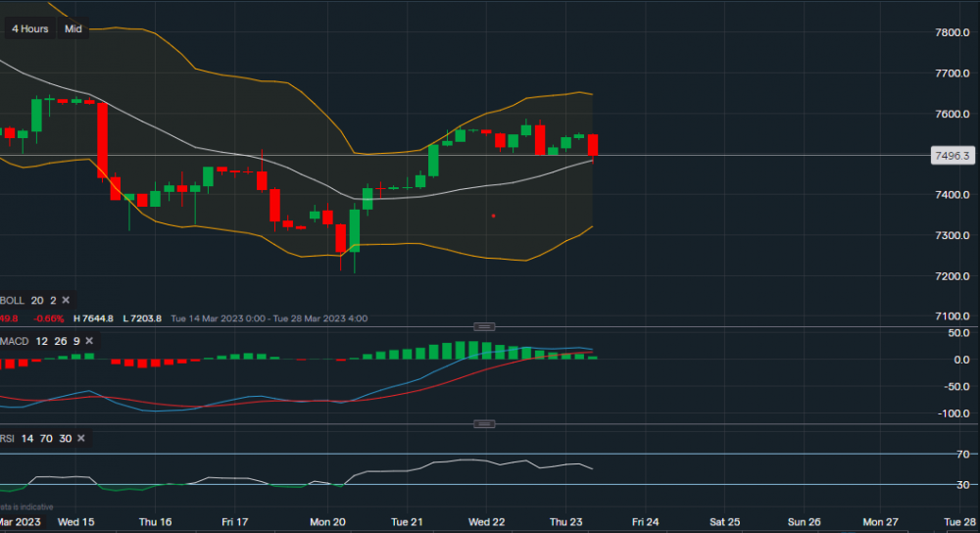The height and width of the screenshot is (533, 980).
Task: Click the MACD indicator label
Action: point(14,340)
